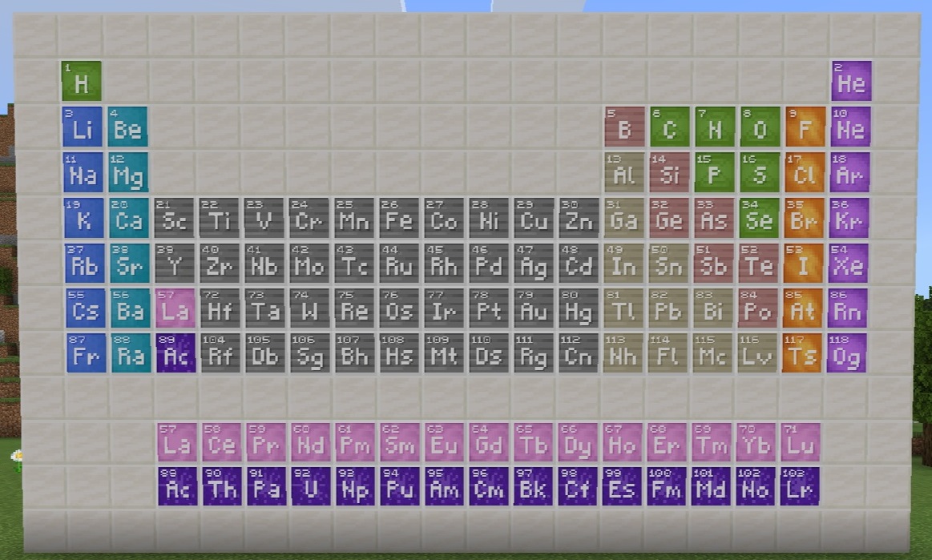The image size is (932, 560).
Task: Click the Radon (Rn) block numbered 86
Action: pos(848,308)
